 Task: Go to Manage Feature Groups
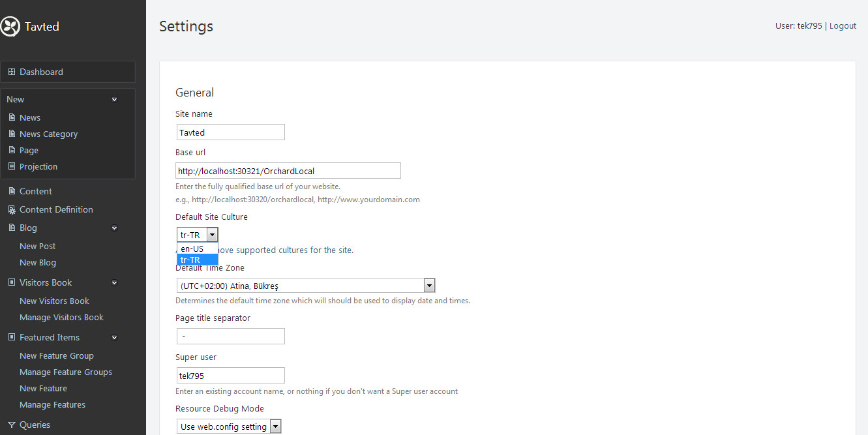(x=66, y=372)
